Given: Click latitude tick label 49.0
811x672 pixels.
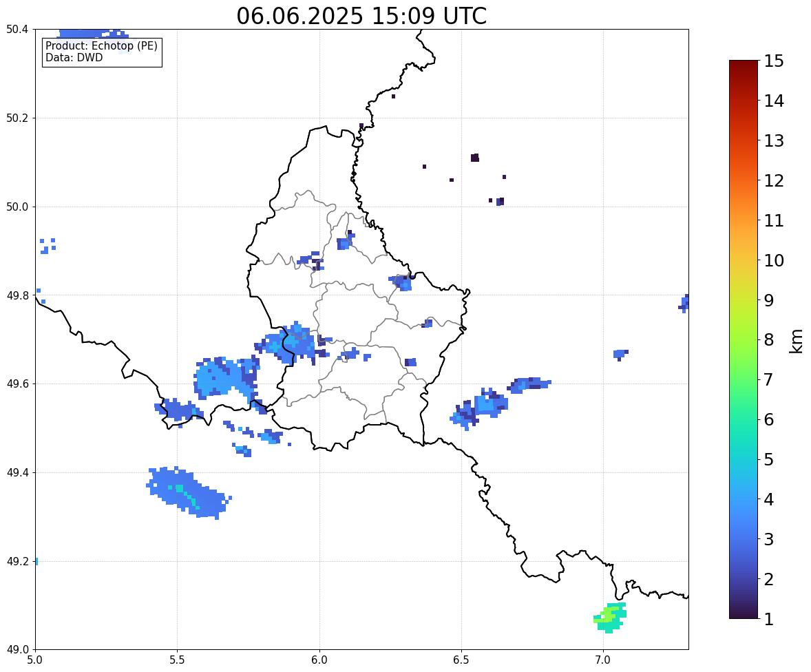Looking at the screenshot, I should (x=17, y=650).
